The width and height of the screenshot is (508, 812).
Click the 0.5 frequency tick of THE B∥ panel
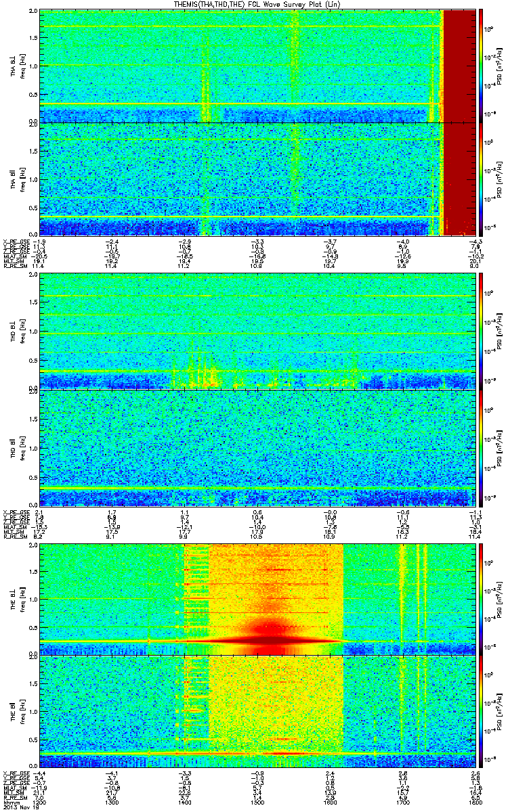(33, 740)
